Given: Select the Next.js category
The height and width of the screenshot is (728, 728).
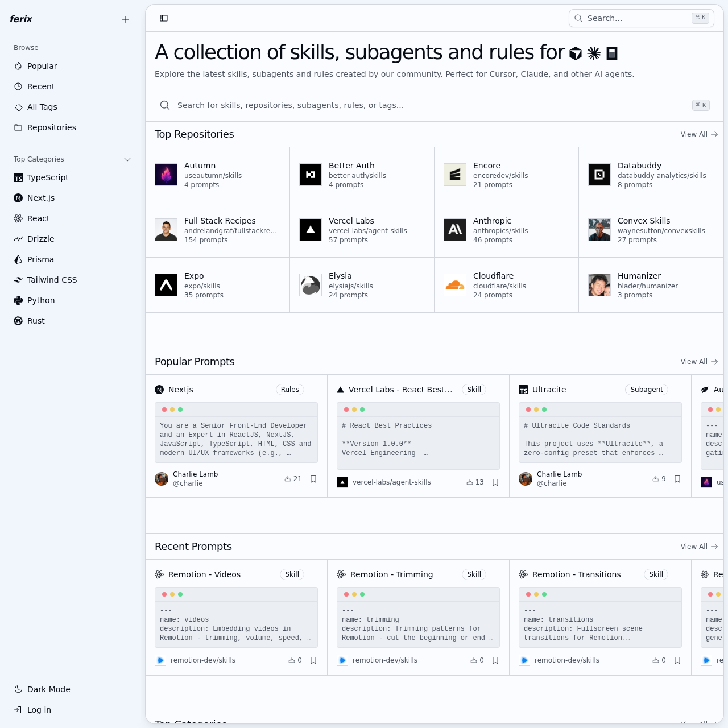Looking at the screenshot, I should click(73, 198).
